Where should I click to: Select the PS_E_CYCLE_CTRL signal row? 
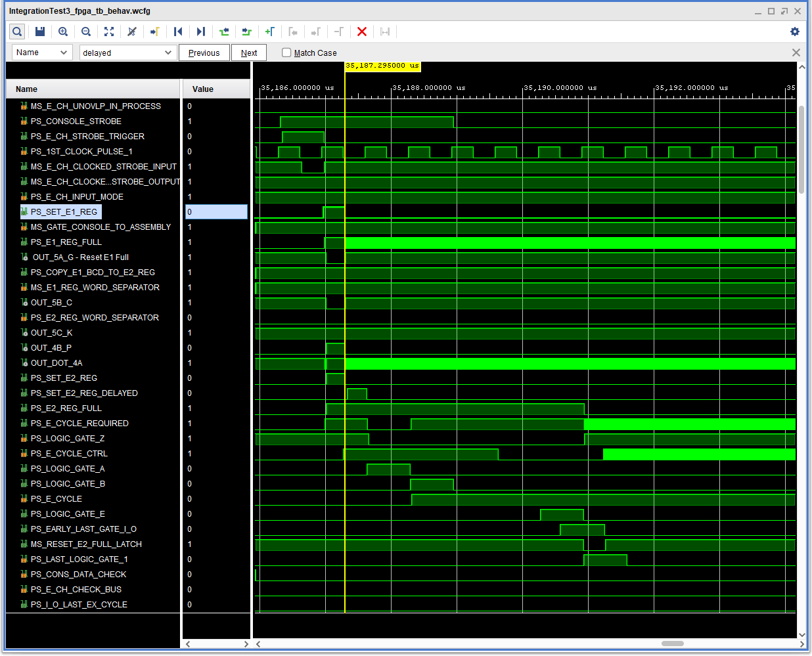(x=69, y=454)
